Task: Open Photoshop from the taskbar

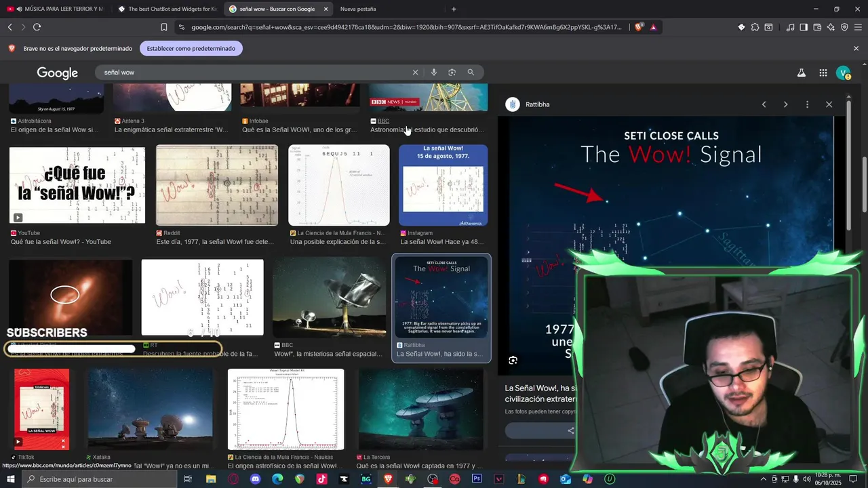Action: click(477, 479)
